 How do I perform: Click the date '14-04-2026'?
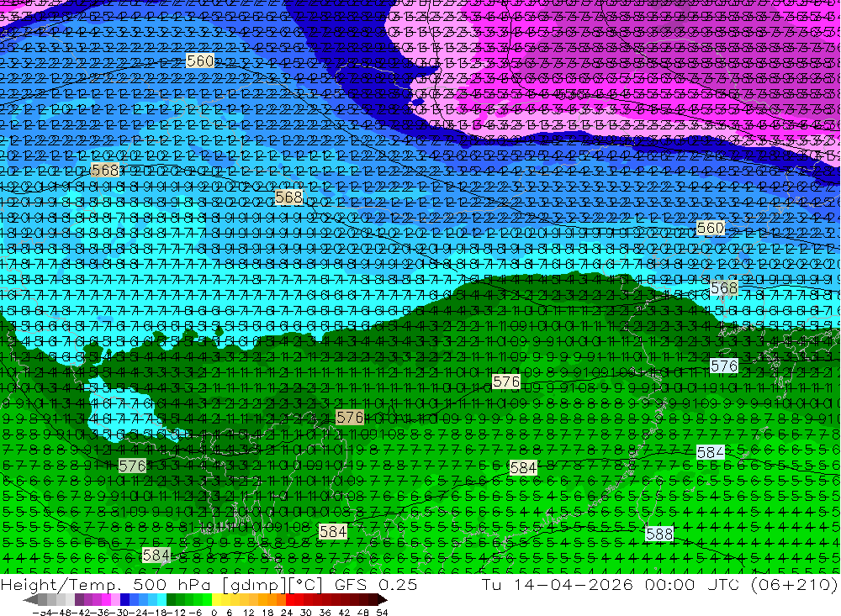click(573, 584)
